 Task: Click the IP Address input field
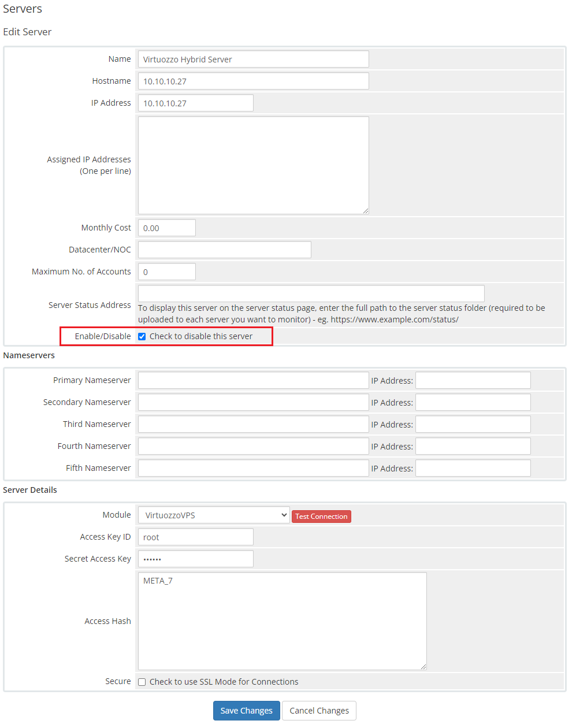pos(195,103)
